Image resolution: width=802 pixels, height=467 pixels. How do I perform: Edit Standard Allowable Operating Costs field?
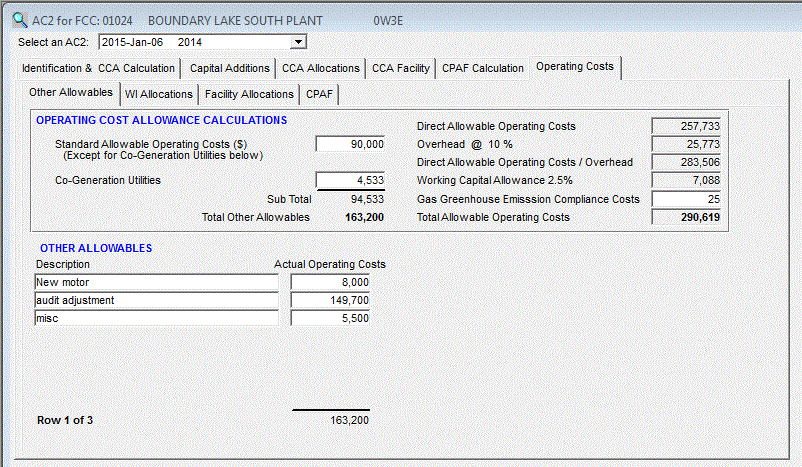click(351, 144)
